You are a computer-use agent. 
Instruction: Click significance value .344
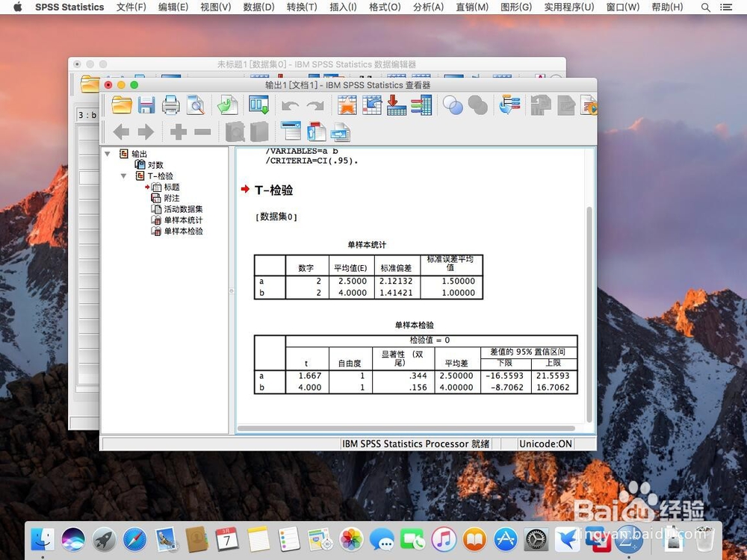(x=418, y=376)
